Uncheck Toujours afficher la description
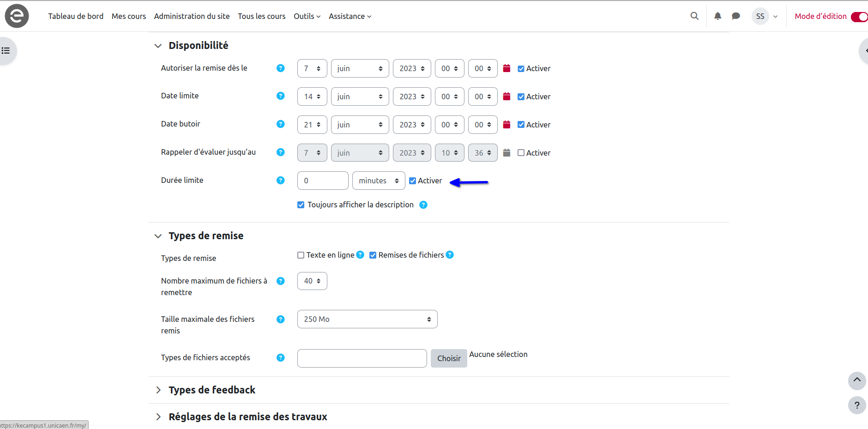 tap(301, 205)
